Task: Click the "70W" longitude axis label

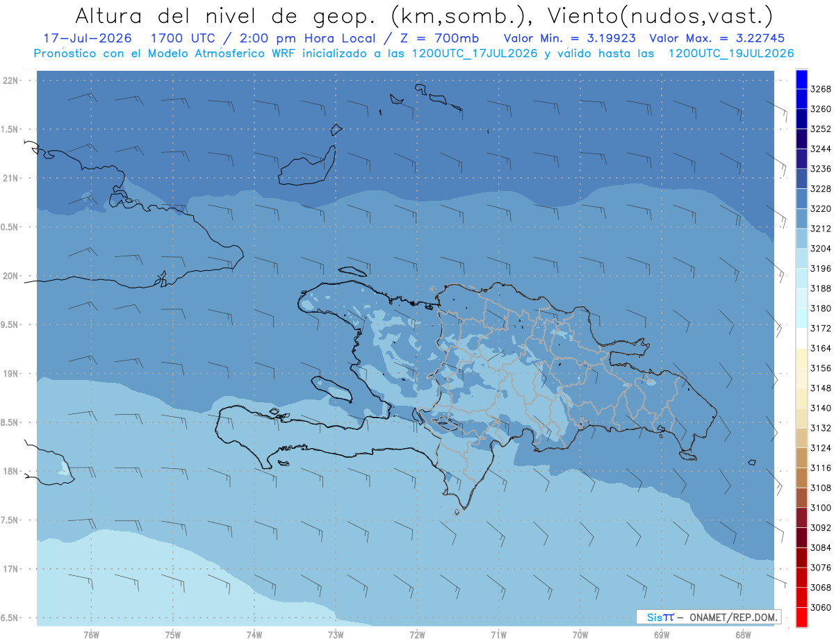Action: (x=580, y=634)
